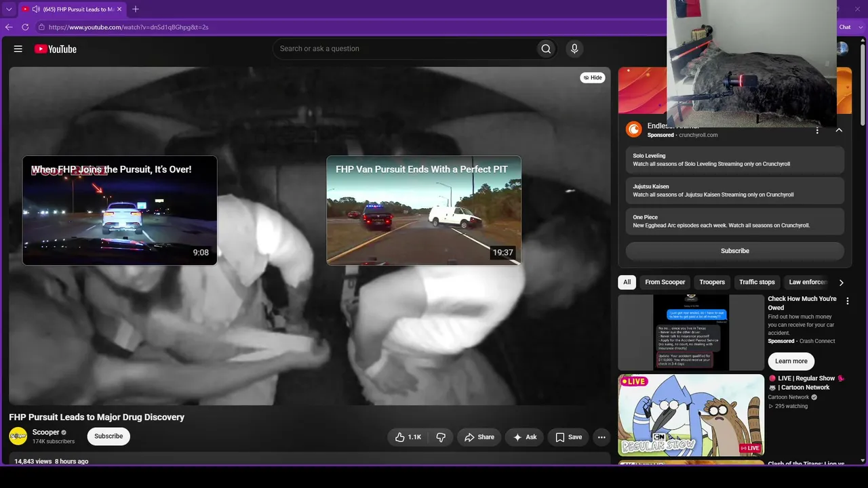Image resolution: width=868 pixels, height=488 pixels.
Task: Select the 'Traffic stops' filter chip
Action: [757, 282]
